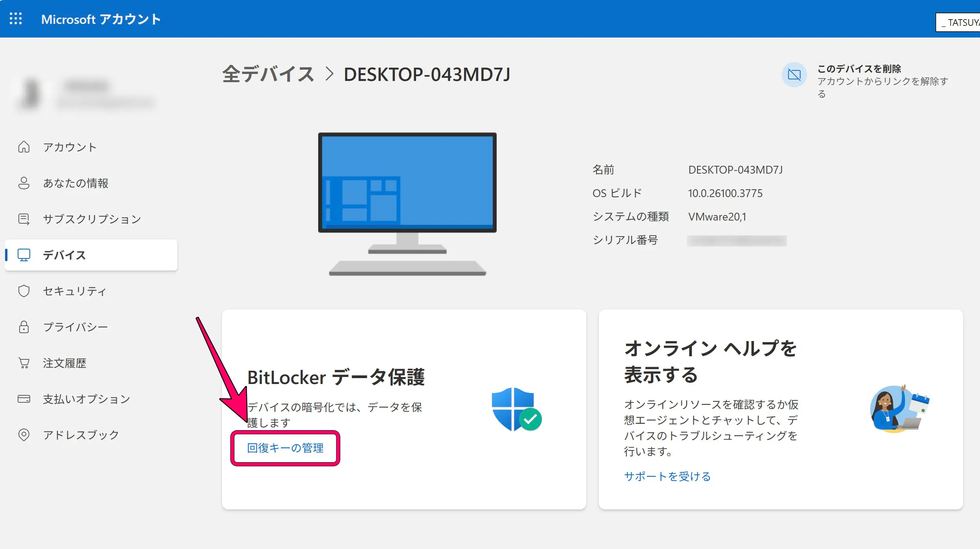Open the デバイス section from sidebar
This screenshot has width=980, height=549.
coord(65,255)
